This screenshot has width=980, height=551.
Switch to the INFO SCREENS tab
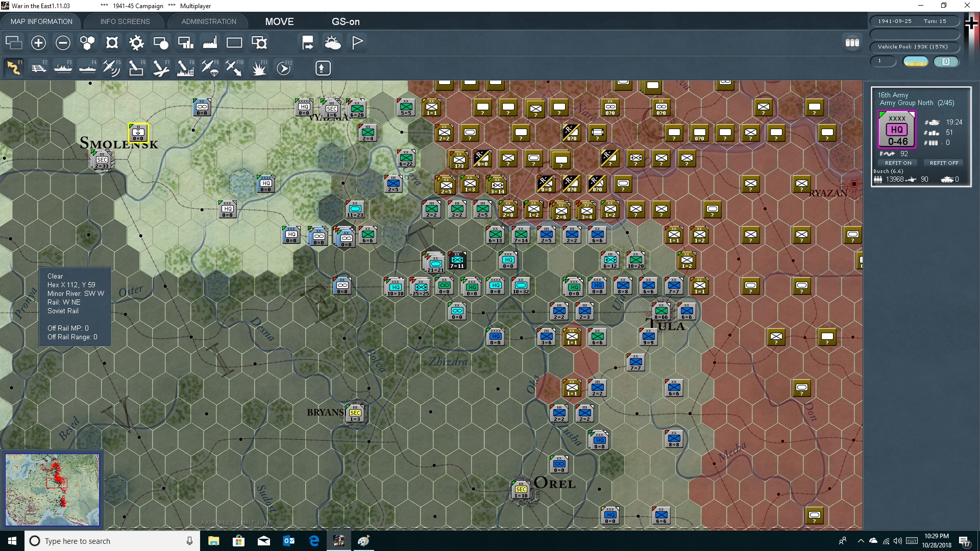pos(125,21)
